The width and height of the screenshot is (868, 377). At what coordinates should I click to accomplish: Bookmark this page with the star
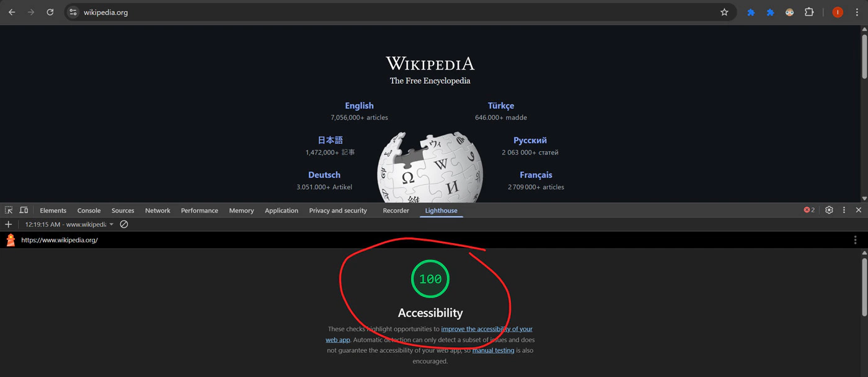(724, 12)
